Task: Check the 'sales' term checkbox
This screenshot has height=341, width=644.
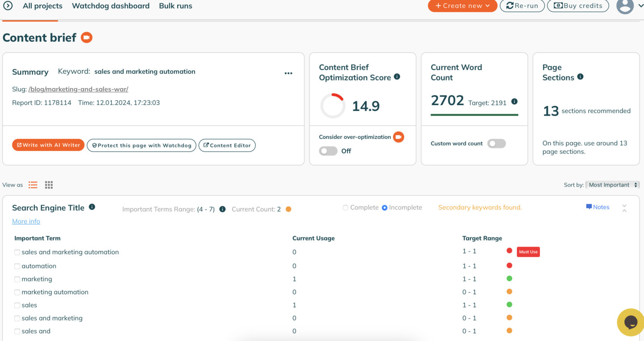Action: tap(17, 305)
